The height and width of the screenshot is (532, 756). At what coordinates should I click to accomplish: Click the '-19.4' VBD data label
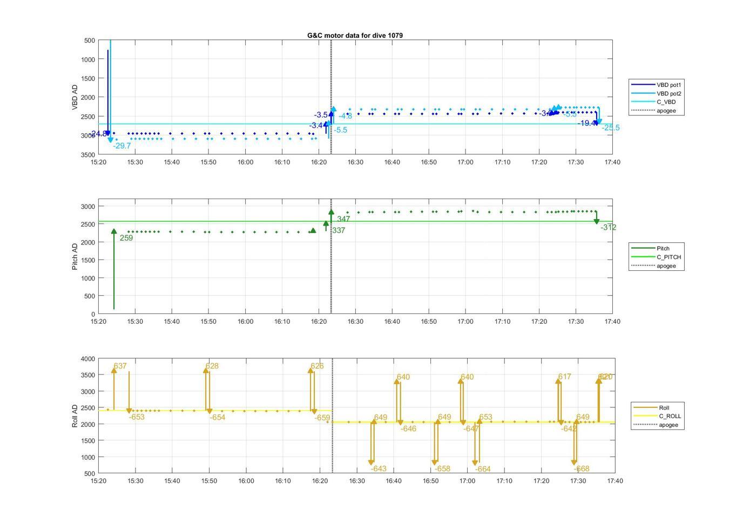(587, 124)
